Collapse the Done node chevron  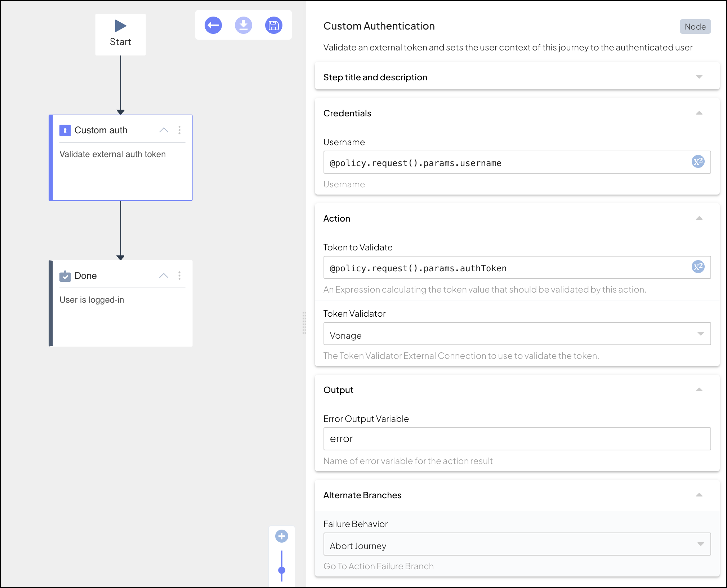click(164, 276)
